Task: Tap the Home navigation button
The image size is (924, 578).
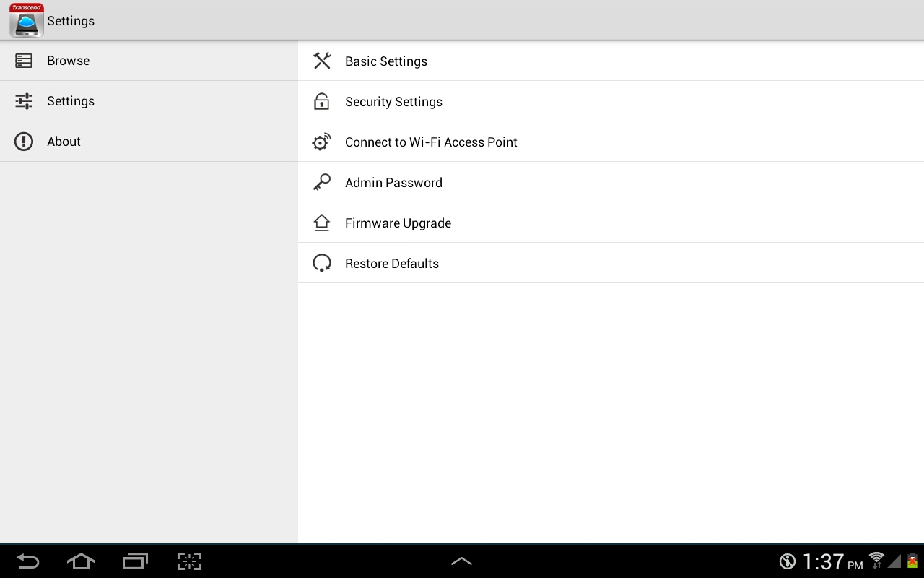Action: pyautogui.click(x=81, y=561)
